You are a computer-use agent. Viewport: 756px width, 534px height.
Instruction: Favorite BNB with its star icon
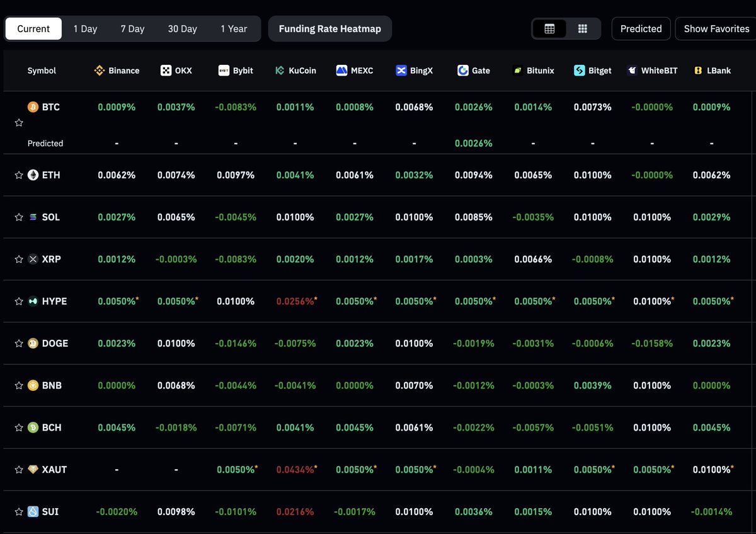[19, 385]
